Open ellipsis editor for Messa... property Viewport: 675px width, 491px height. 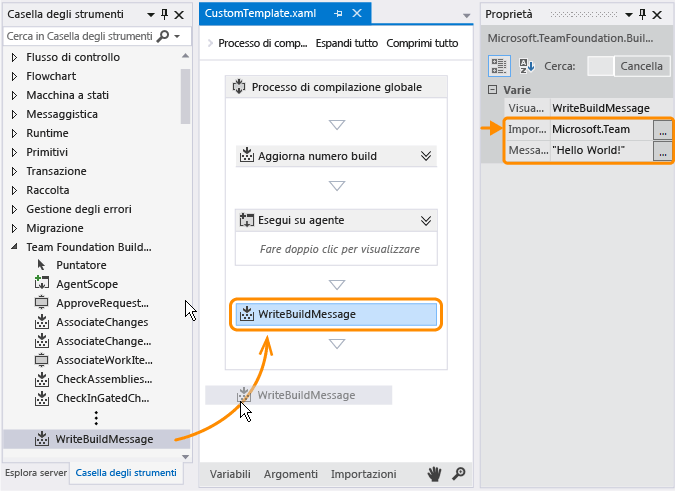tap(662, 151)
